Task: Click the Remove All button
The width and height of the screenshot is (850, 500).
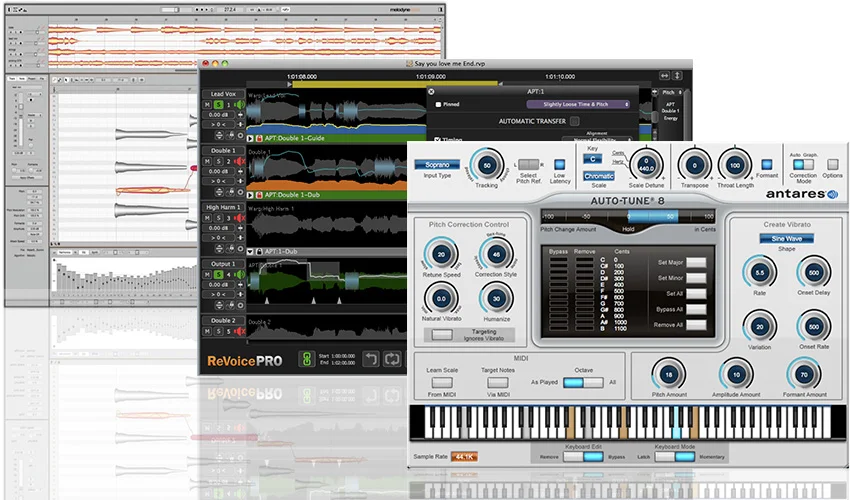Action: 696,325
